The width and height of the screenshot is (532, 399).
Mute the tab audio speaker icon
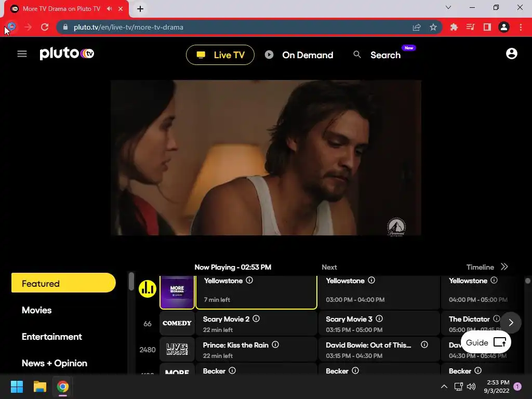pyautogui.click(x=109, y=9)
